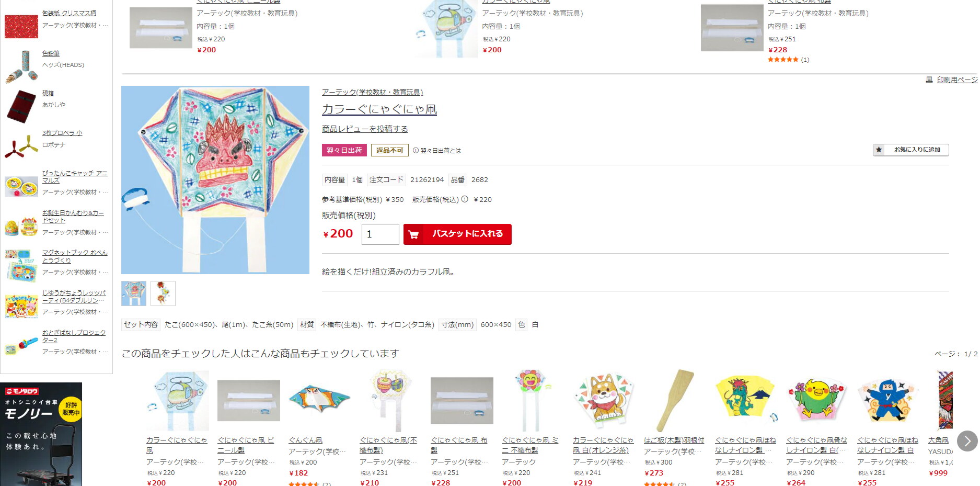Click the star favorites icon
The width and height of the screenshot is (980, 486).
(879, 150)
